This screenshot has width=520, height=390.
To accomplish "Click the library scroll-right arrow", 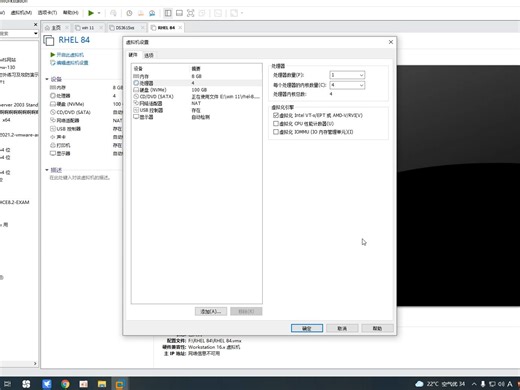I will 35,363.
